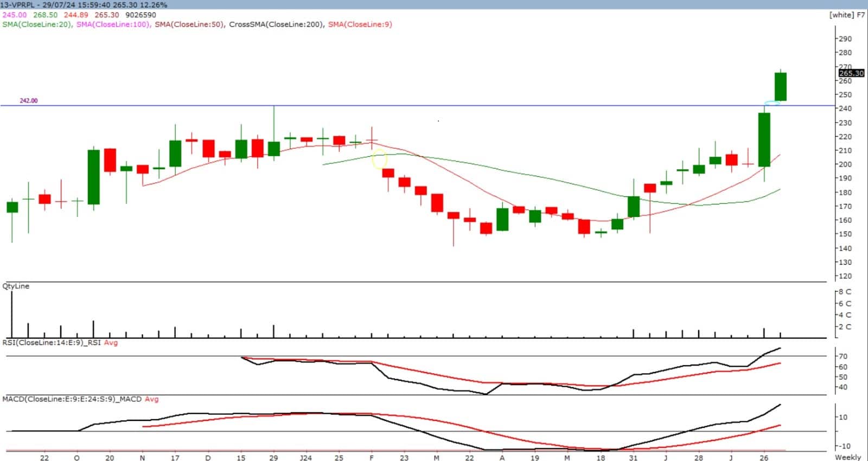Click the SMA(CloseLine:50) legend entry
Image resolution: width=868 pixels, height=461 pixels.
coord(189,24)
